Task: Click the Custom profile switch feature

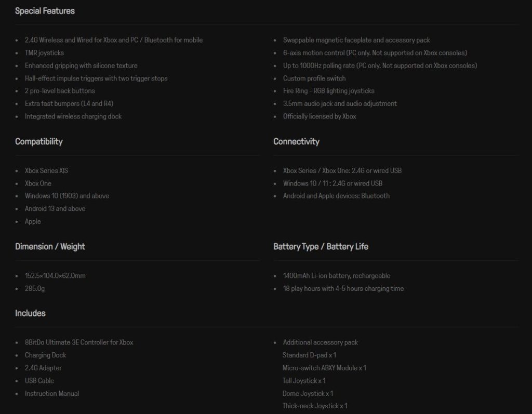Action: pyautogui.click(x=314, y=78)
